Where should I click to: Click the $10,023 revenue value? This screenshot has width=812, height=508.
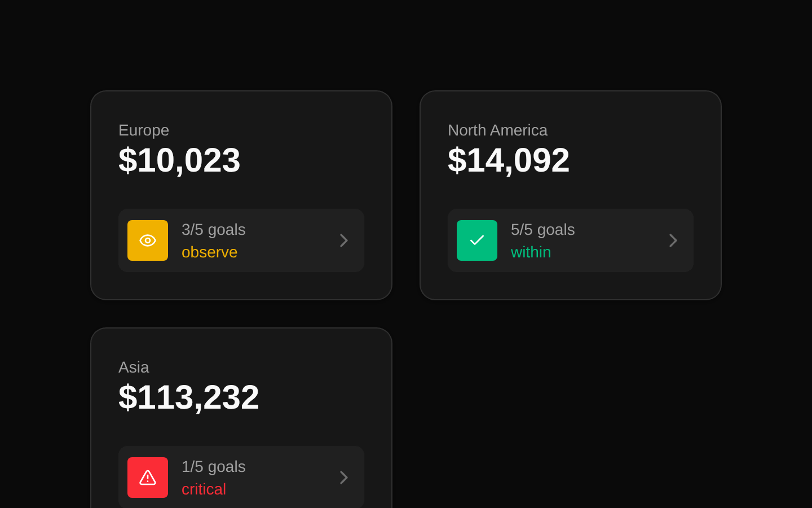(x=179, y=160)
